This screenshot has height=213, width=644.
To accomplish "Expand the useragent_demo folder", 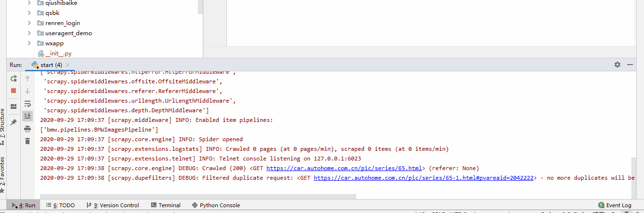I will pyautogui.click(x=30, y=33).
